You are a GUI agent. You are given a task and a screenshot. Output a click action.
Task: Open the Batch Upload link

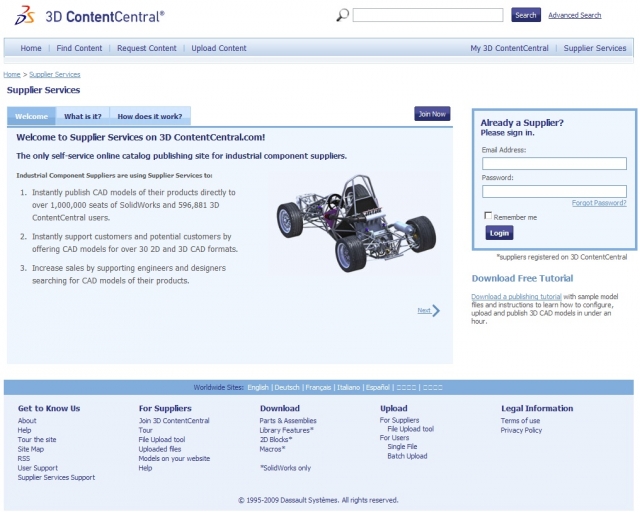point(407,456)
